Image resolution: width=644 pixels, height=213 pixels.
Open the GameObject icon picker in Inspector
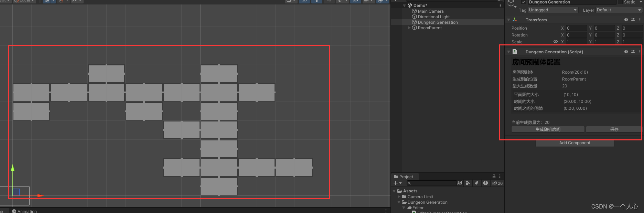[x=512, y=4]
